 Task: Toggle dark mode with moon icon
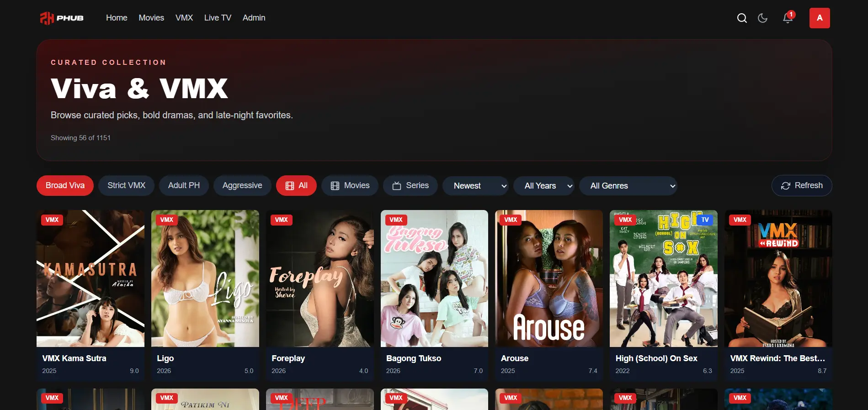(762, 18)
